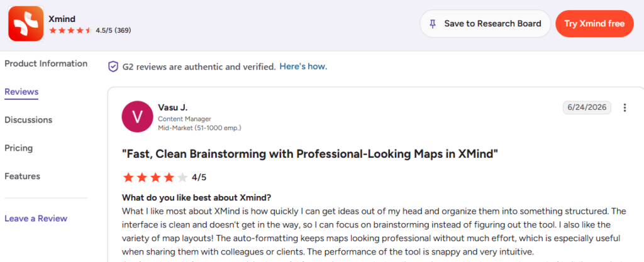Click the Xmind product name heading

tap(62, 19)
